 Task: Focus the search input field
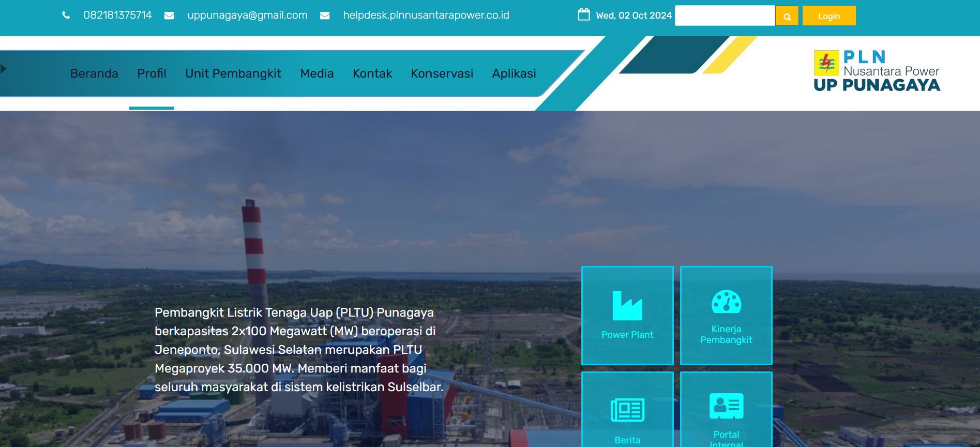point(725,16)
